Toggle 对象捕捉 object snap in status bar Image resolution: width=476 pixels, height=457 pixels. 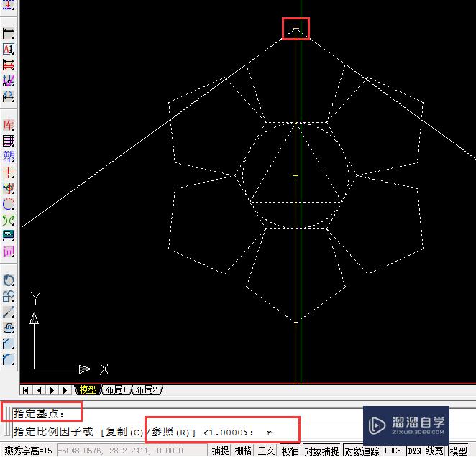pos(321,451)
